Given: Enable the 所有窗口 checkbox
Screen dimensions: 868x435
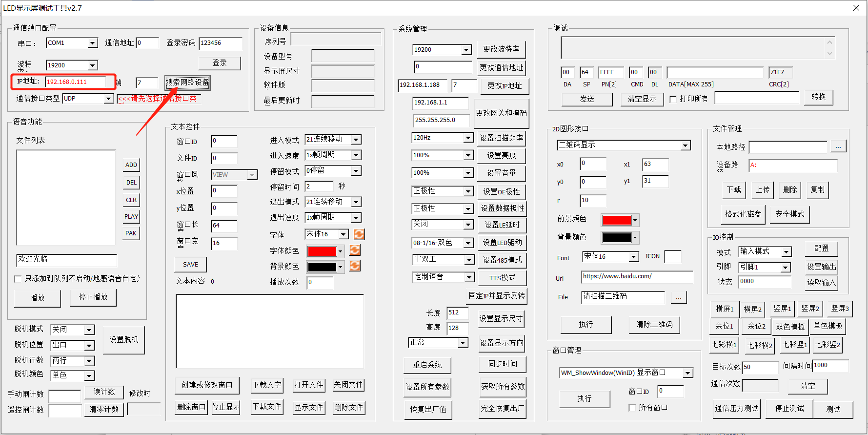Looking at the screenshot, I should click(x=632, y=408).
